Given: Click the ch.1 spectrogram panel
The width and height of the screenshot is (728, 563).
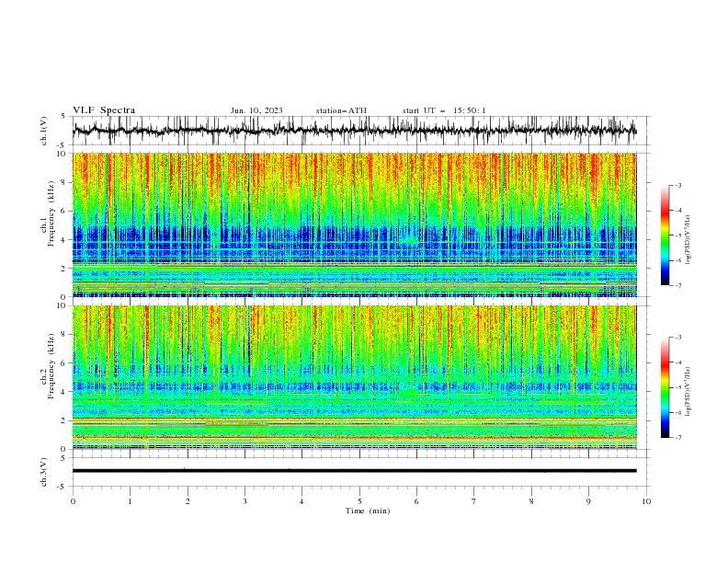Looking at the screenshot, I should click(354, 224).
